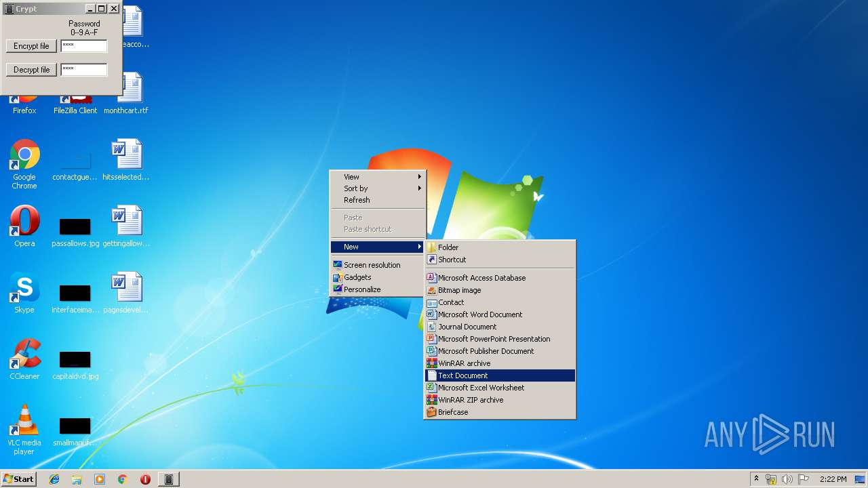Select the hitsselected Word document icon
Screen dimensions: 868x488
click(x=126, y=160)
